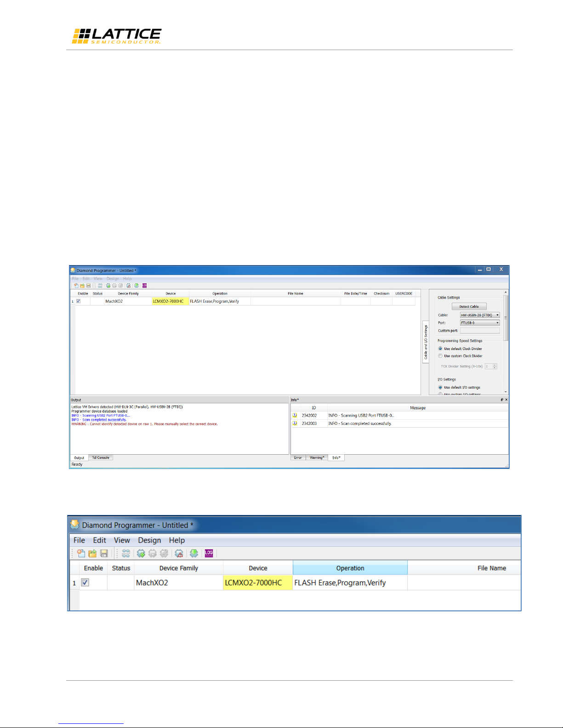Click the Scan devices icon in the full window toolbar
Image resolution: width=563 pixels, height=728 pixels.
pos(100,286)
